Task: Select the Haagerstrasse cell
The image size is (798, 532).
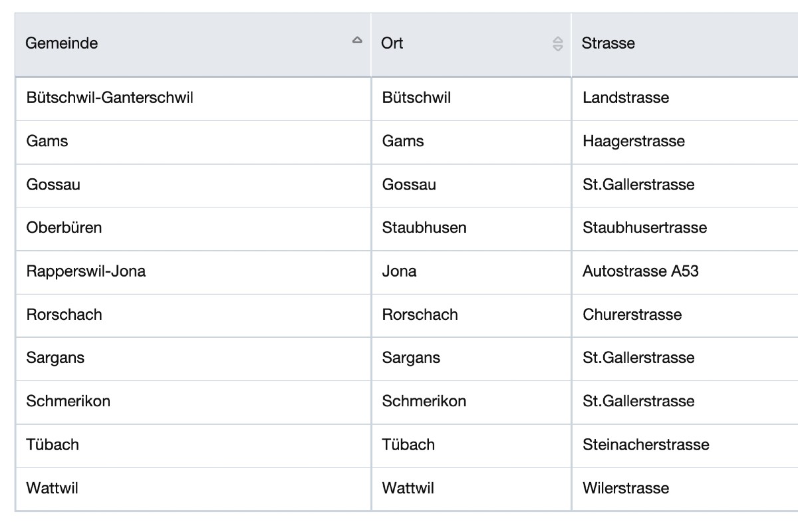Action: point(633,141)
